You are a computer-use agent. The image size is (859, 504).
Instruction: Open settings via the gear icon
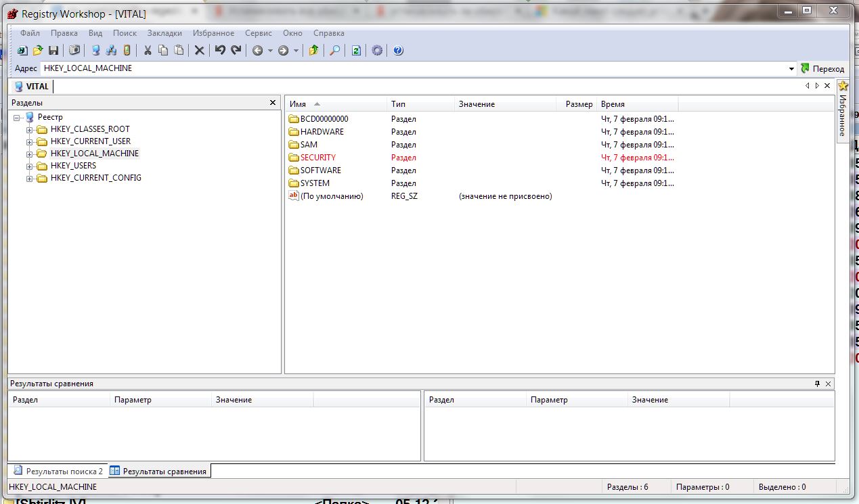(x=377, y=50)
